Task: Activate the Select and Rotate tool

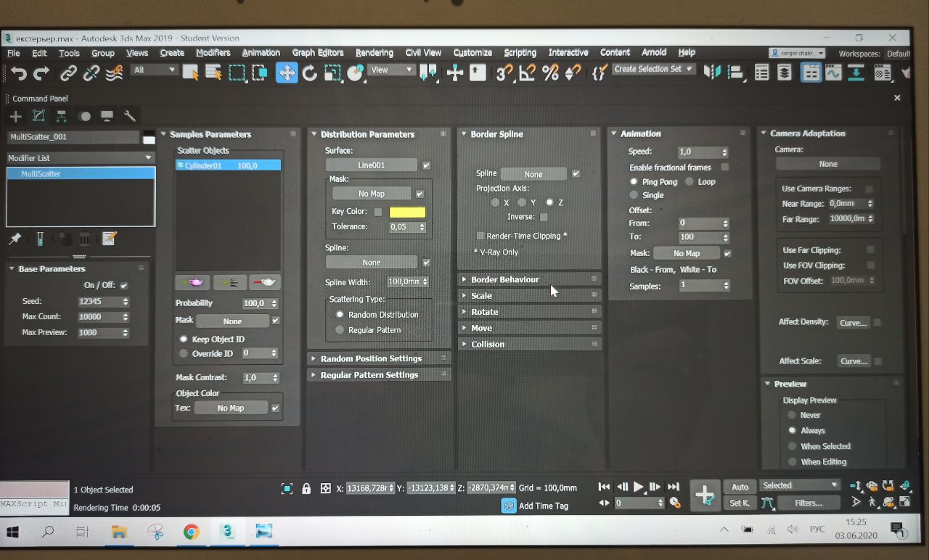Action: click(310, 73)
